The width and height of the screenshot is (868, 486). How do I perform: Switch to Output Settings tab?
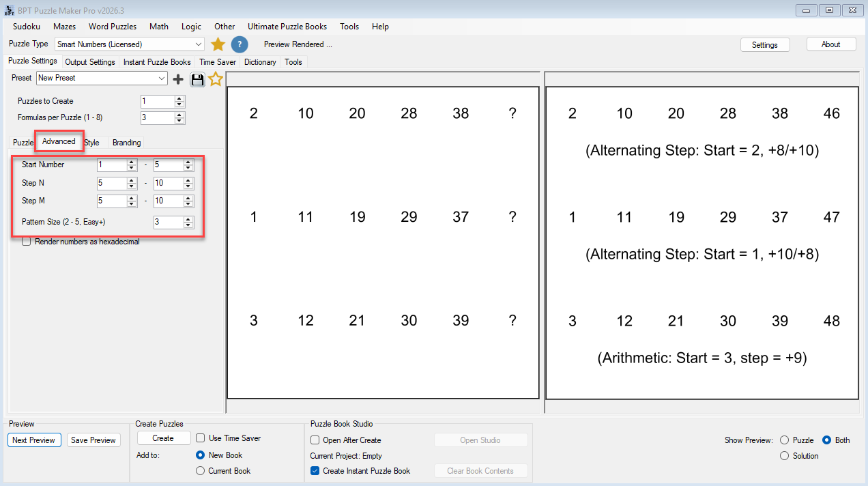click(x=90, y=62)
